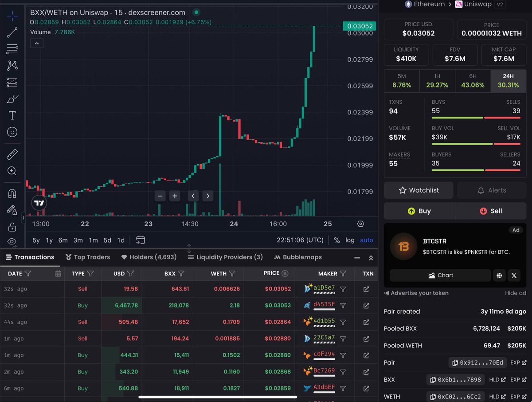Click the green Buy button
The width and height of the screenshot is (532, 402).
[x=419, y=211]
